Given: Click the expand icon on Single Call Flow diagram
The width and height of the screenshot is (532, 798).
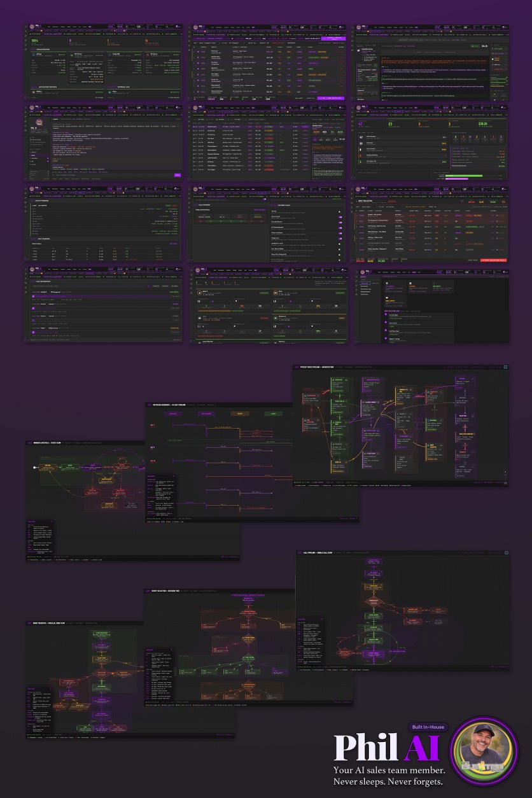Looking at the screenshot, I should tap(507, 554).
